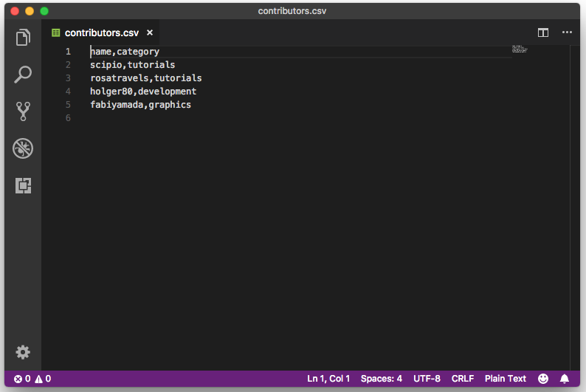Open the Manage gear menu

(23, 352)
